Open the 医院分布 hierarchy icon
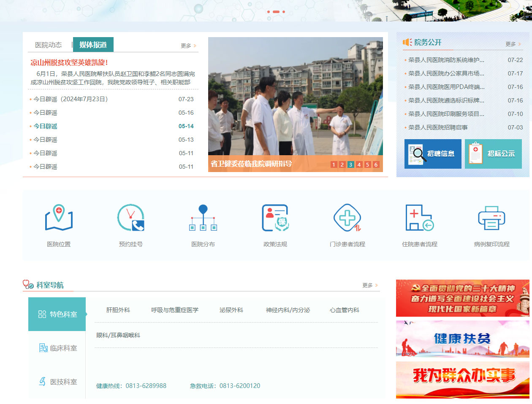This screenshot has width=532, height=404. tap(203, 218)
